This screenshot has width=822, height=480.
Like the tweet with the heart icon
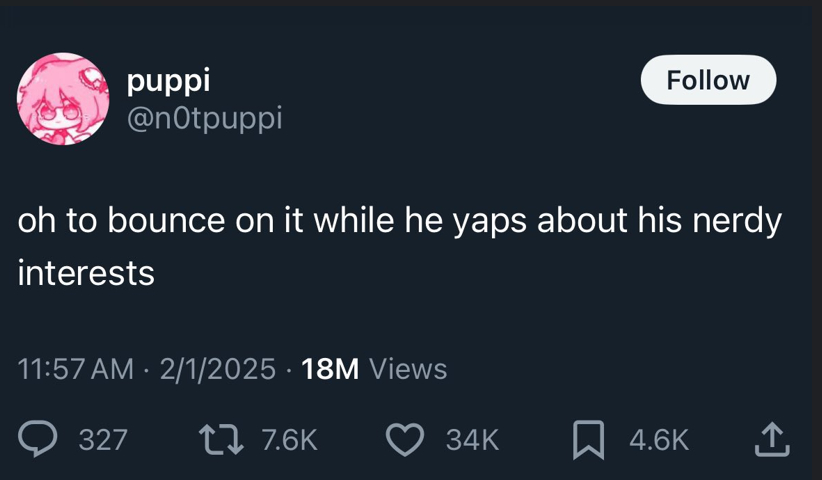[405, 439]
